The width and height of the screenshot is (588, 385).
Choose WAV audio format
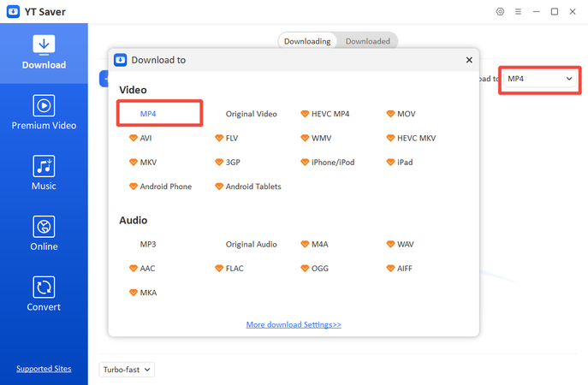(x=400, y=244)
